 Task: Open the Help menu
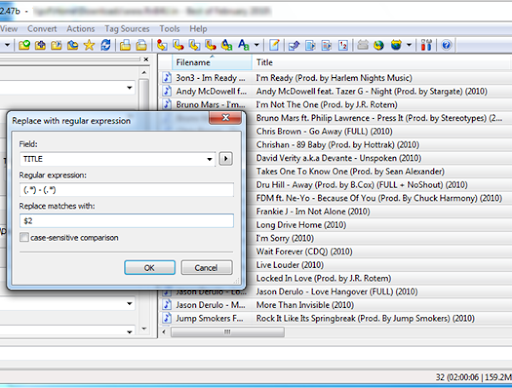[198, 29]
